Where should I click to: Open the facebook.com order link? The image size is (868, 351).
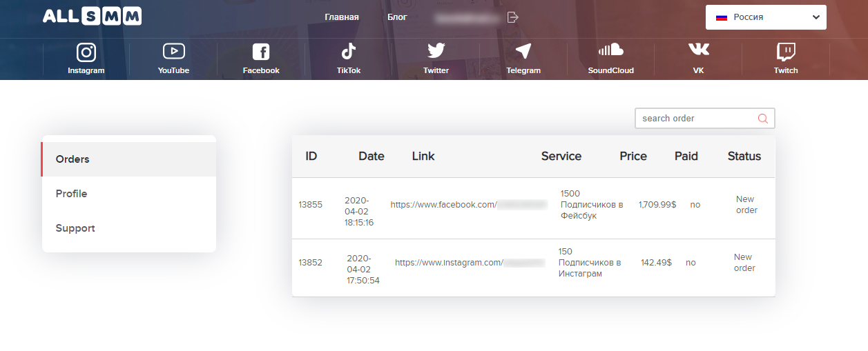tap(469, 205)
